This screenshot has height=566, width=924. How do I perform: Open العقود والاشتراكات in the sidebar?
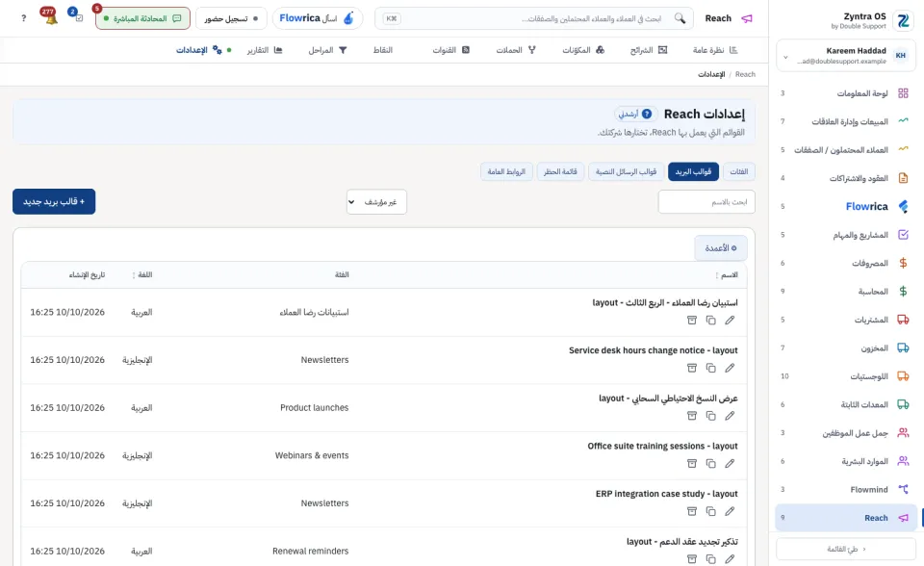845,178
